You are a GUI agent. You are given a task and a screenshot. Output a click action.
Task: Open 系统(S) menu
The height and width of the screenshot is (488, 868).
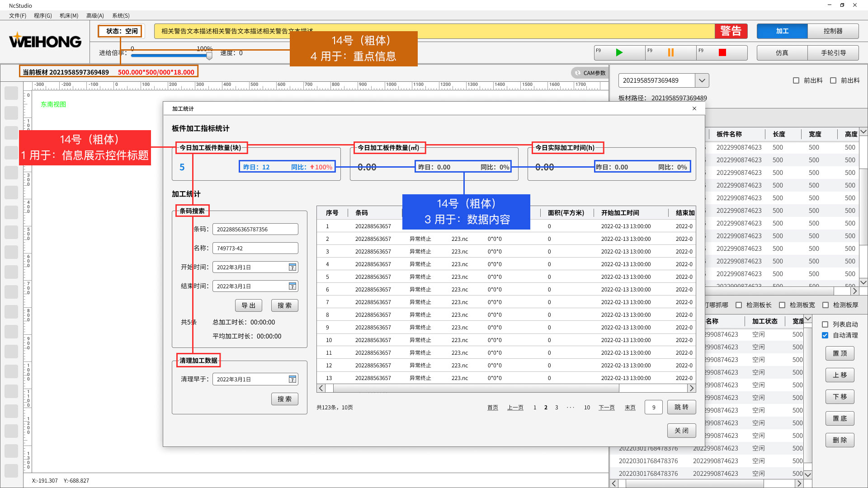click(121, 15)
